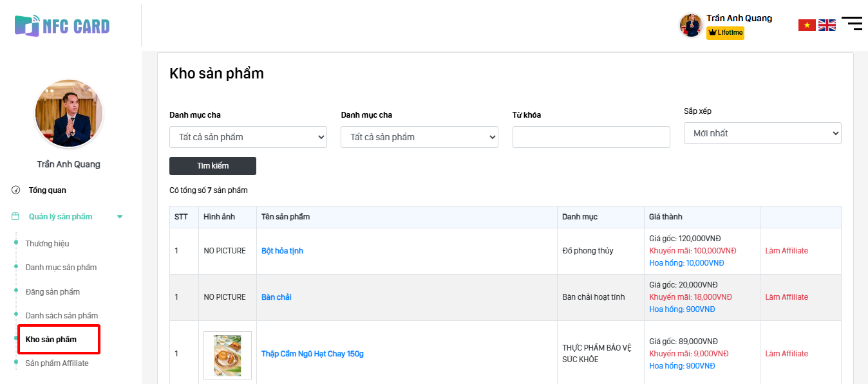Click the Từ khóa keyword input field

pos(591,137)
